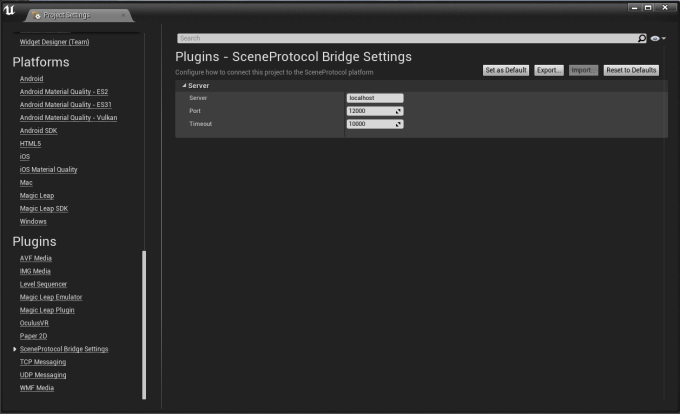Image resolution: width=680 pixels, height=414 pixels.
Task: Click the left sidebar vertical scrollbar
Action: tap(144, 320)
